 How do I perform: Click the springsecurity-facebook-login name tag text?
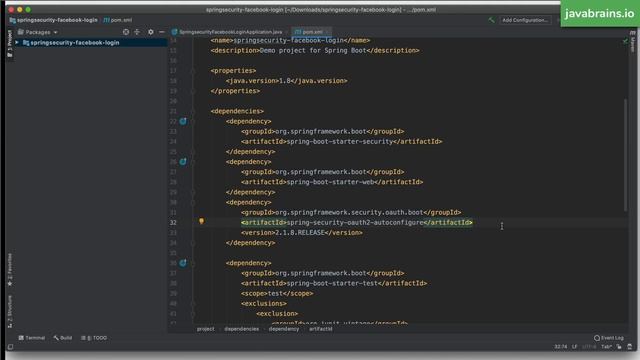288,40
